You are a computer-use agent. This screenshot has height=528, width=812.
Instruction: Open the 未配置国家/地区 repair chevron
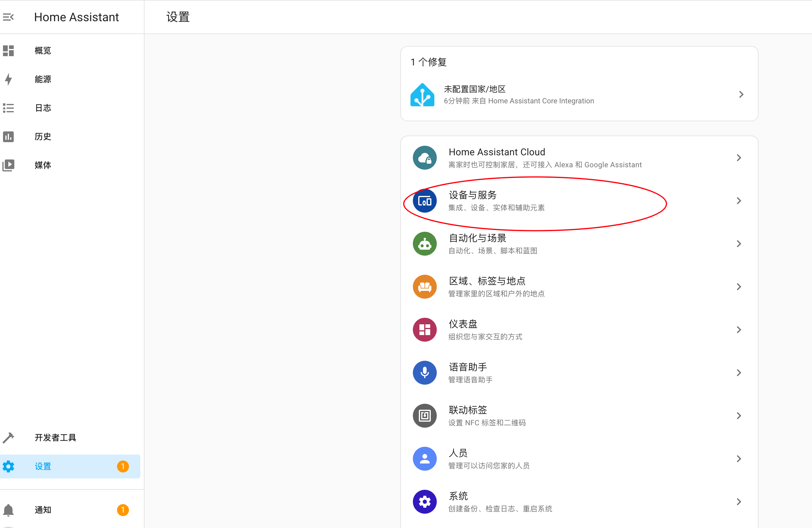point(741,95)
